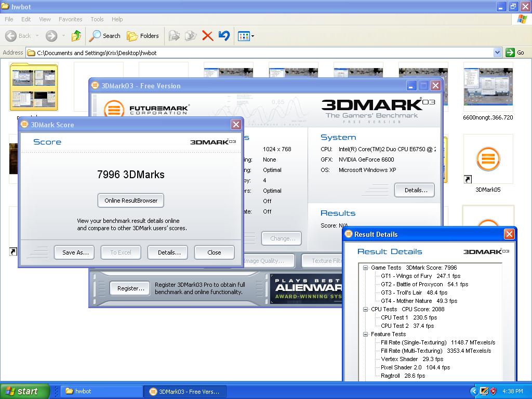Click Register... in 3DMark03 window

129,288
